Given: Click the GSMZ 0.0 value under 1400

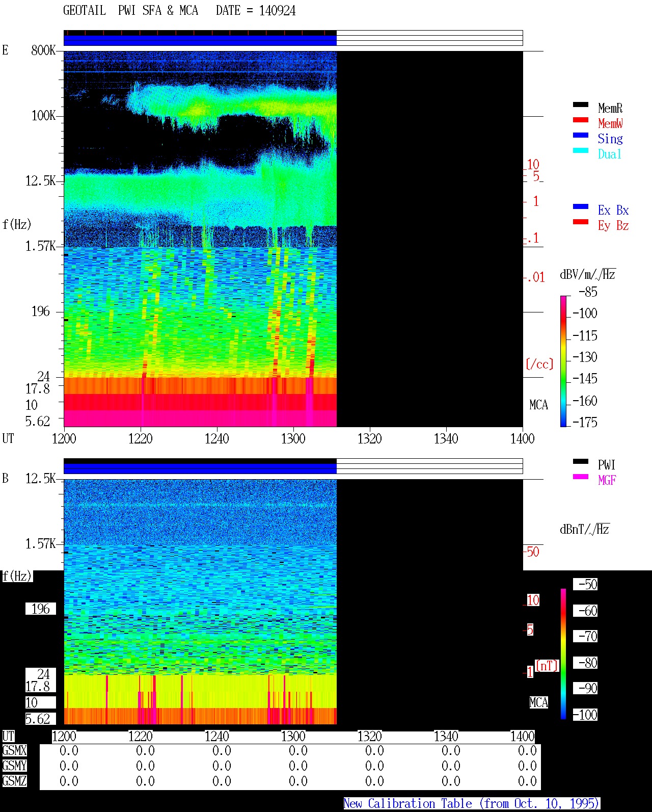Looking at the screenshot, I should 527,781.
